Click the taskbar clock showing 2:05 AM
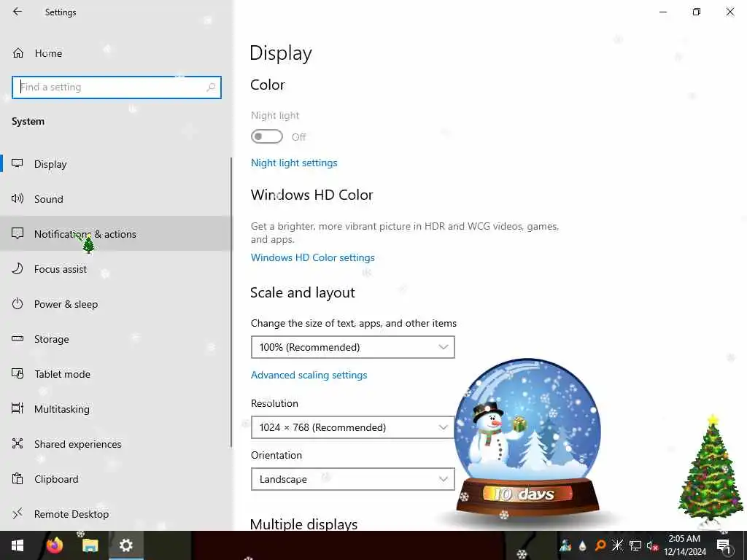 (684, 545)
